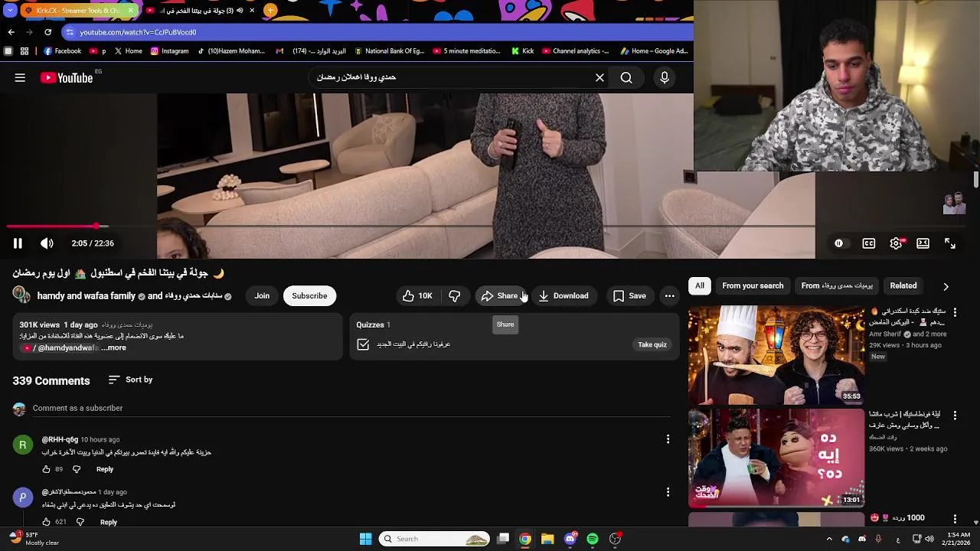Go to the YouTube home logo

coord(67,77)
